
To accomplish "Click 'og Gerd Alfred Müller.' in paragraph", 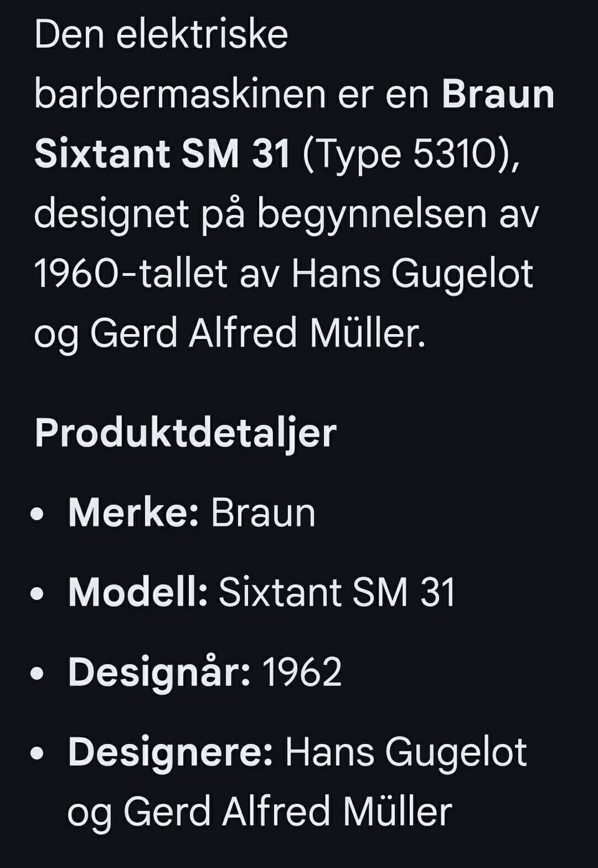I will pos(230,333).
